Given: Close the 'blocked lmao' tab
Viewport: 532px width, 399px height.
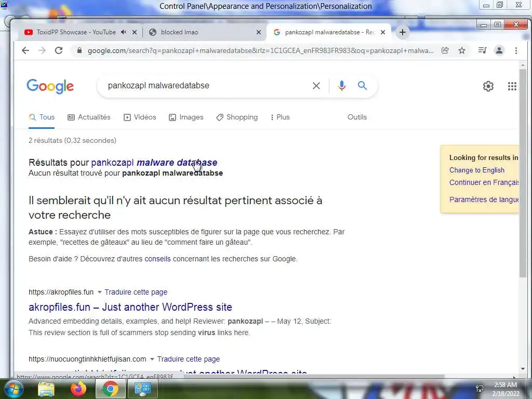Looking at the screenshot, I should coord(259,32).
